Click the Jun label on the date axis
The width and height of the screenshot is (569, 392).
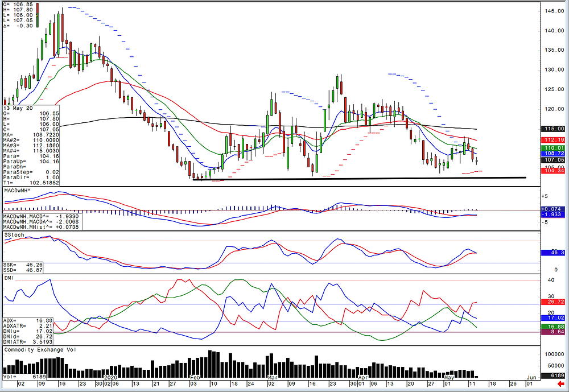[531, 378]
